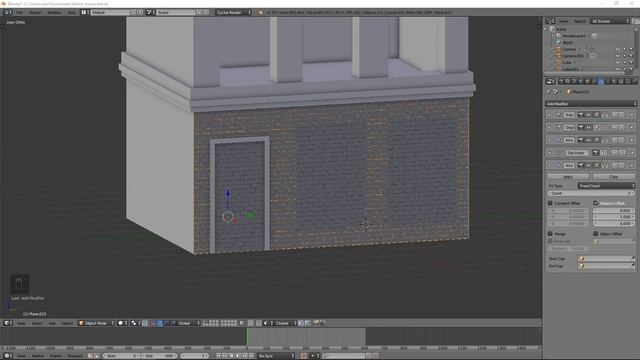The image size is (640, 360).
Task: Play the animation forward
Action: (238, 356)
